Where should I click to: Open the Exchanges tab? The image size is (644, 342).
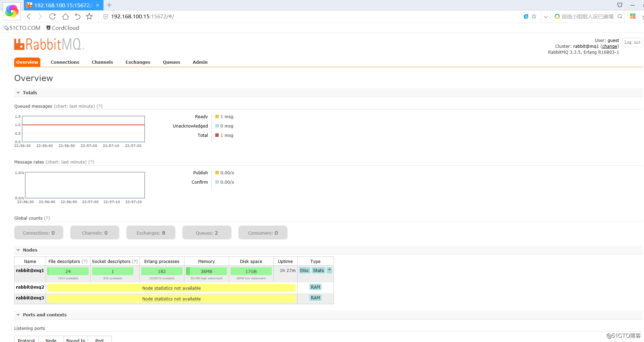(x=138, y=62)
